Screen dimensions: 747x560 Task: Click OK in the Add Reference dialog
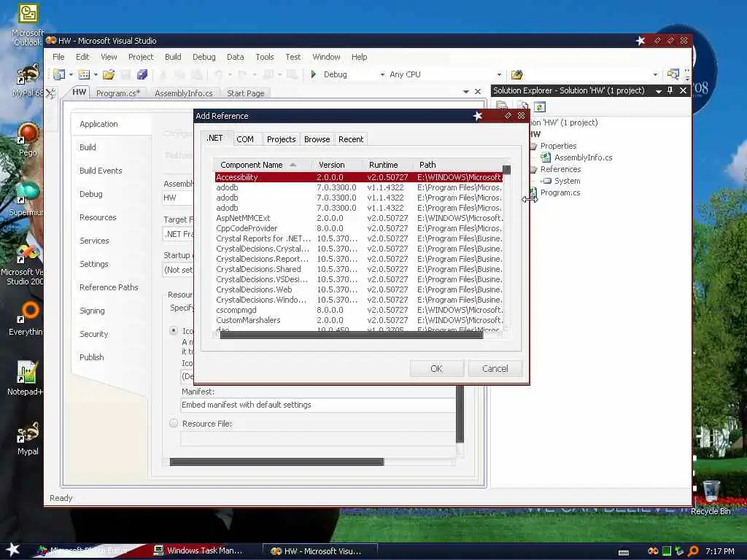pos(436,368)
